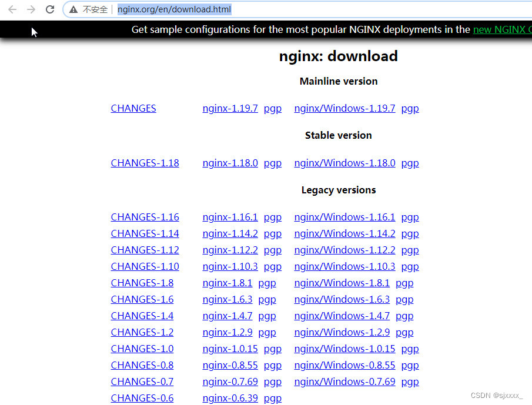
Task: Download nginx-1.0.15 source
Action: tap(230, 349)
